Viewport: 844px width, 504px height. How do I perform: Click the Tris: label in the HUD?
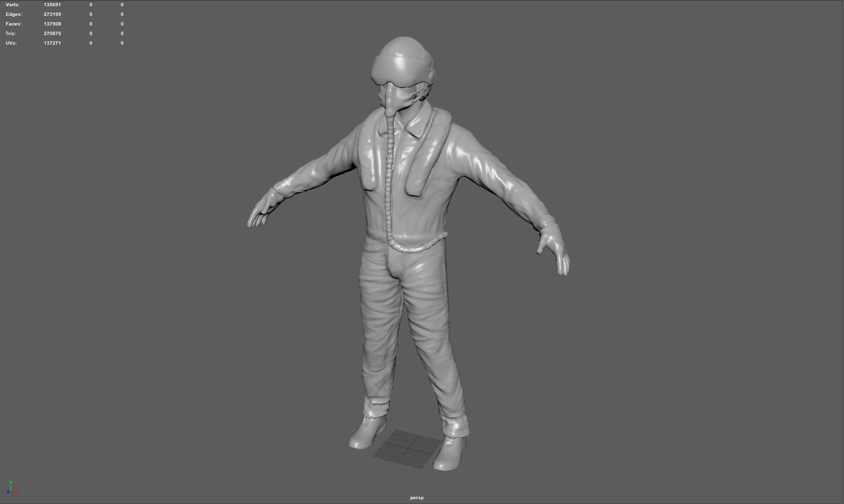coord(11,34)
